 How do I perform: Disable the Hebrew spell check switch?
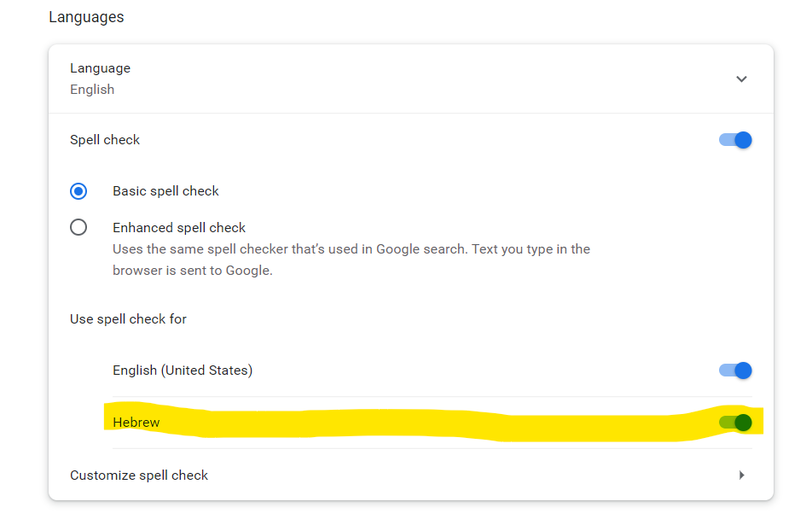(735, 422)
